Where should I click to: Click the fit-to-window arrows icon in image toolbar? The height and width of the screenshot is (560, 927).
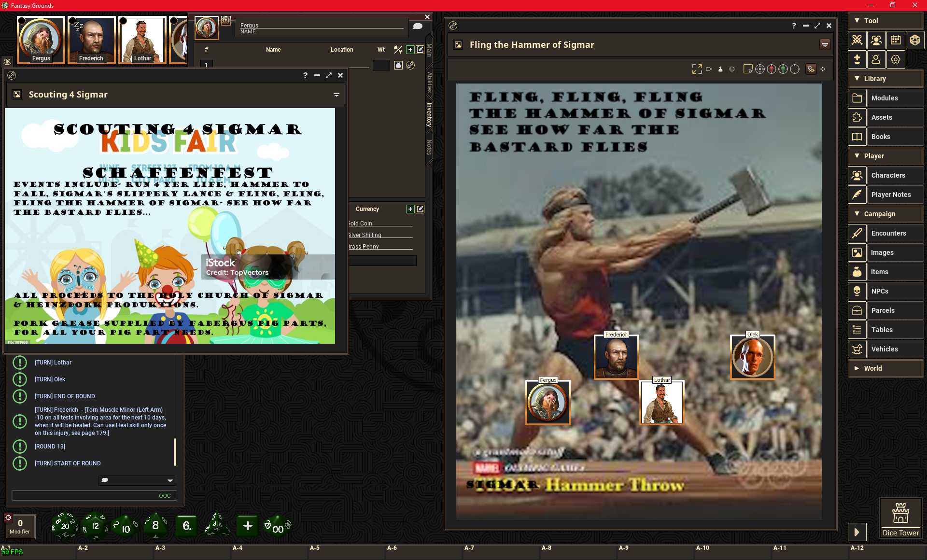tap(697, 69)
